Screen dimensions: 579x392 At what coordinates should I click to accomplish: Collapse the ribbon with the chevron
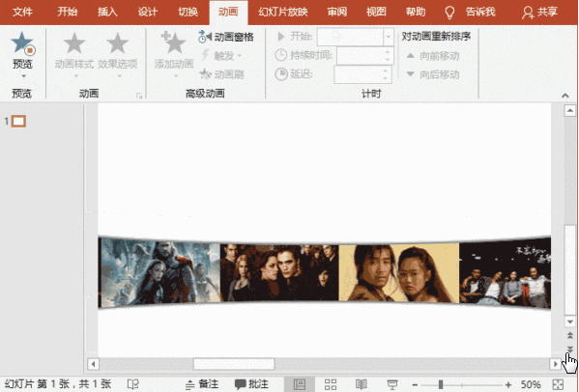pos(565,96)
